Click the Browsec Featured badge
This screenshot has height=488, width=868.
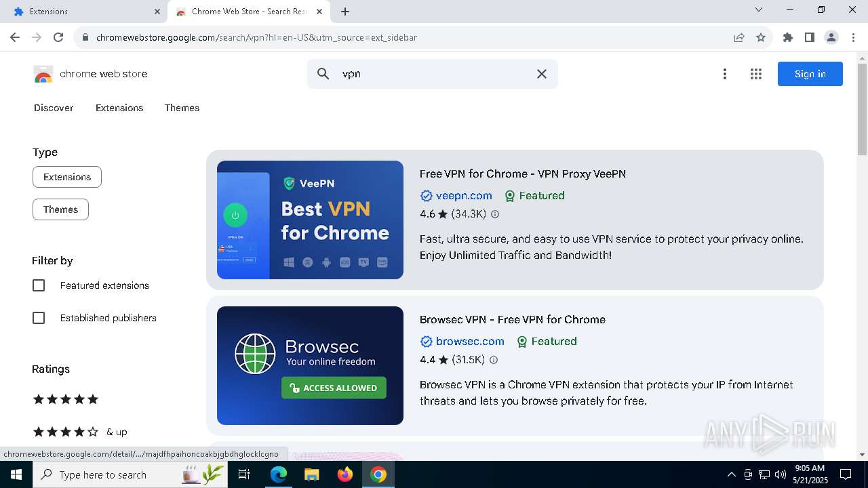pos(547,342)
